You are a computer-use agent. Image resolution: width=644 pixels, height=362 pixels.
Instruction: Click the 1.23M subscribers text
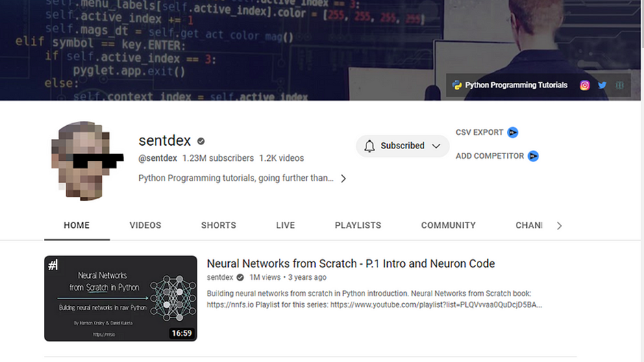point(218,158)
